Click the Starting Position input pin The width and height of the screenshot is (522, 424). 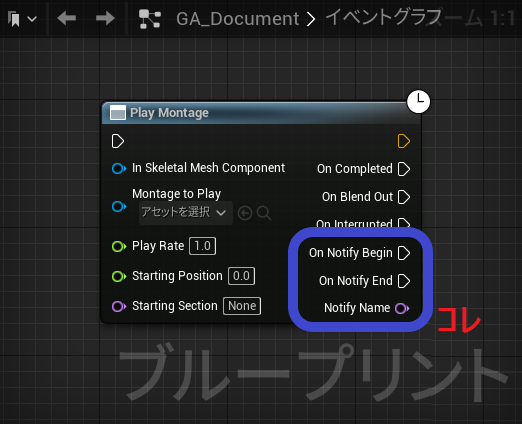(119, 276)
